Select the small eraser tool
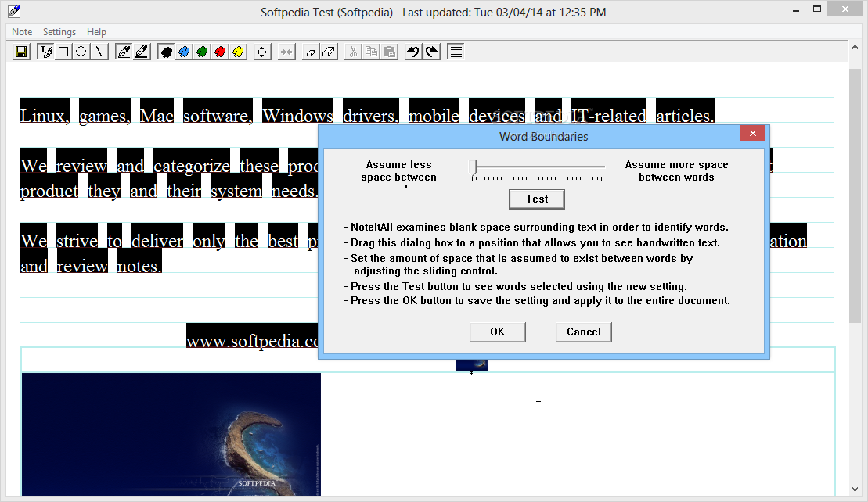This screenshot has height=502, width=868. pos(311,52)
